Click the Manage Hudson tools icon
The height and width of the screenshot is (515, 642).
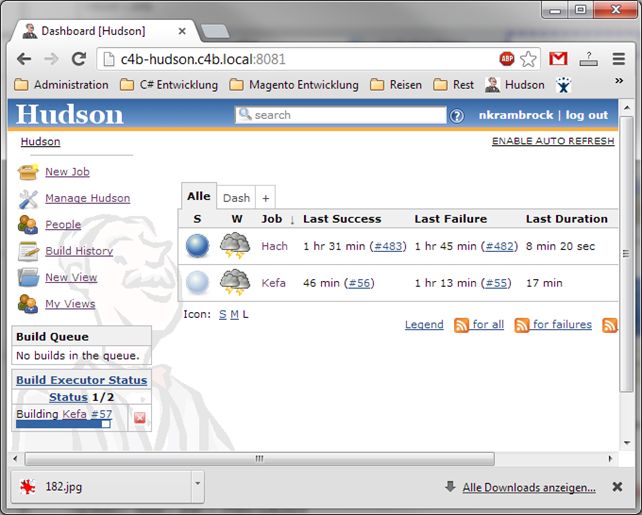pyautogui.click(x=28, y=199)
